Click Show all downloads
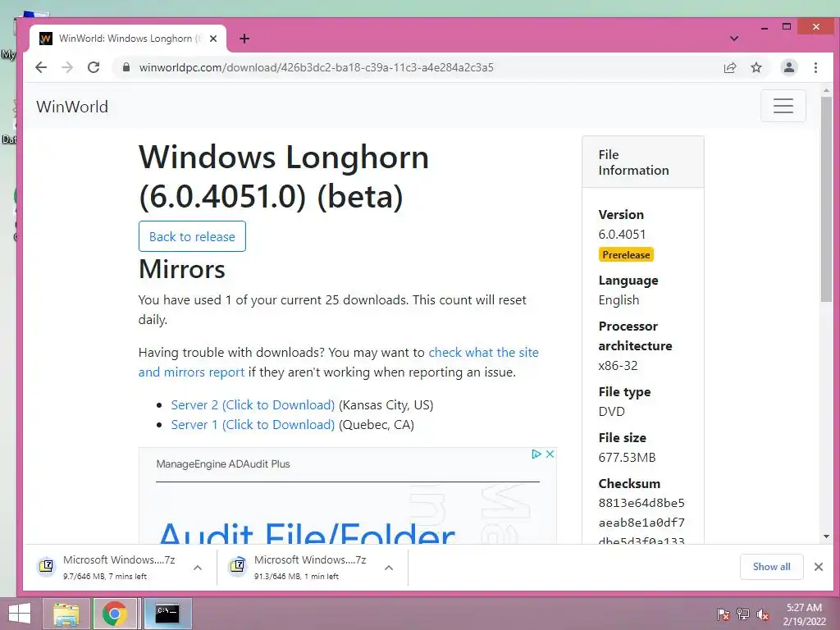 (771, 567)
